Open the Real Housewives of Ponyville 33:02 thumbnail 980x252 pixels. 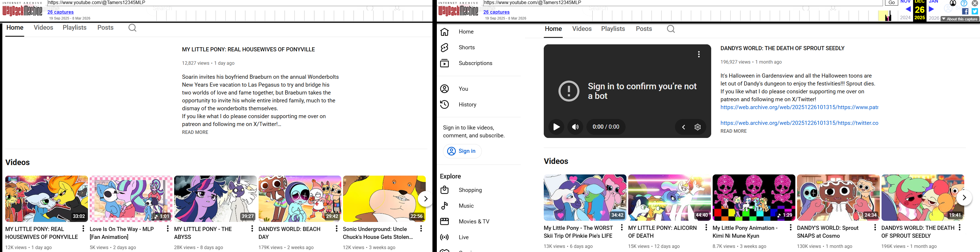pos(46,199)
